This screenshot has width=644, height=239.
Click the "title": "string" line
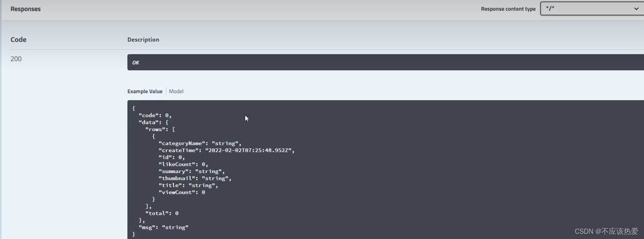(188, 185)
